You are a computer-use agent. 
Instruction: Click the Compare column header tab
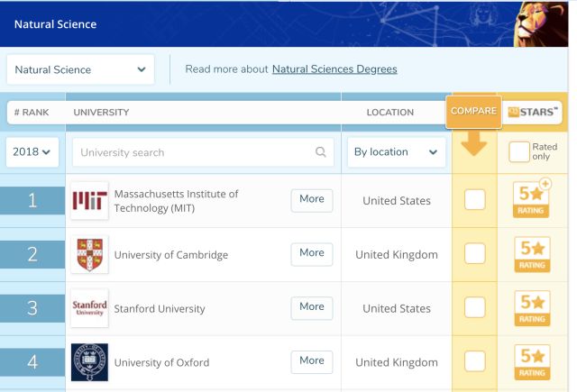click(473, 111)
